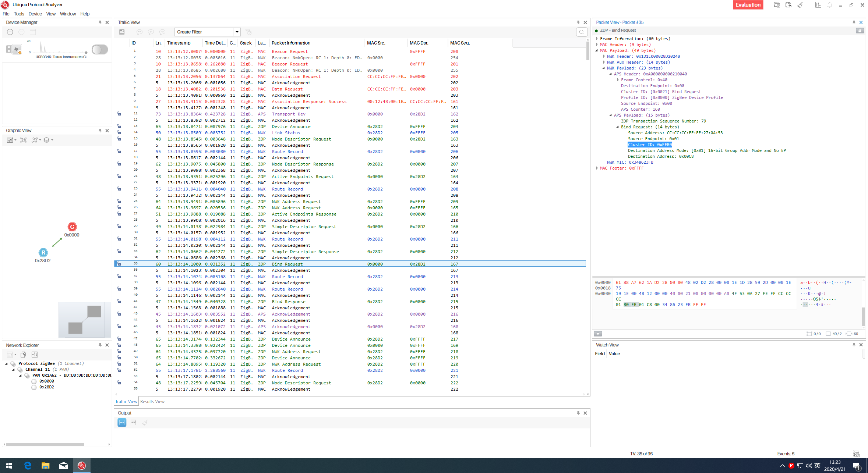Click the Evaluation license button
Screen dimensions: 868x473
(748, 5)
